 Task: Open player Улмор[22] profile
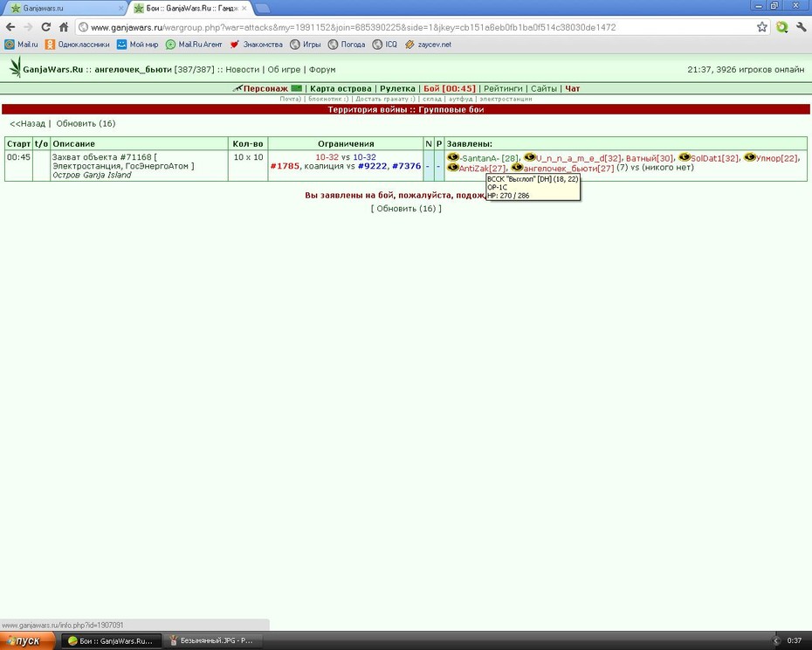coord(776,158)
